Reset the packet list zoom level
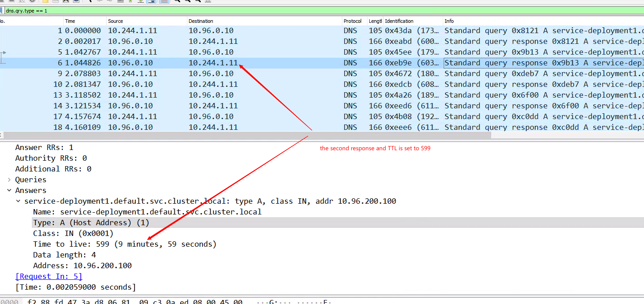This screenshot has width=644, height=304. (x=199, y=2)
